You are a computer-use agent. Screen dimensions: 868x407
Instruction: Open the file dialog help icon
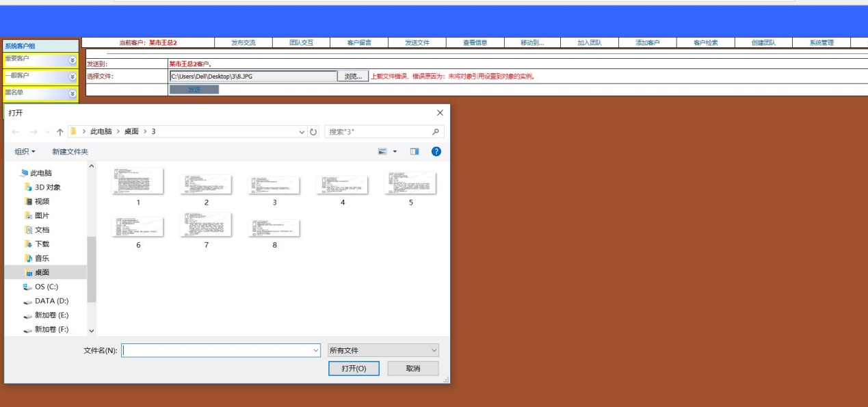[436, 151]
